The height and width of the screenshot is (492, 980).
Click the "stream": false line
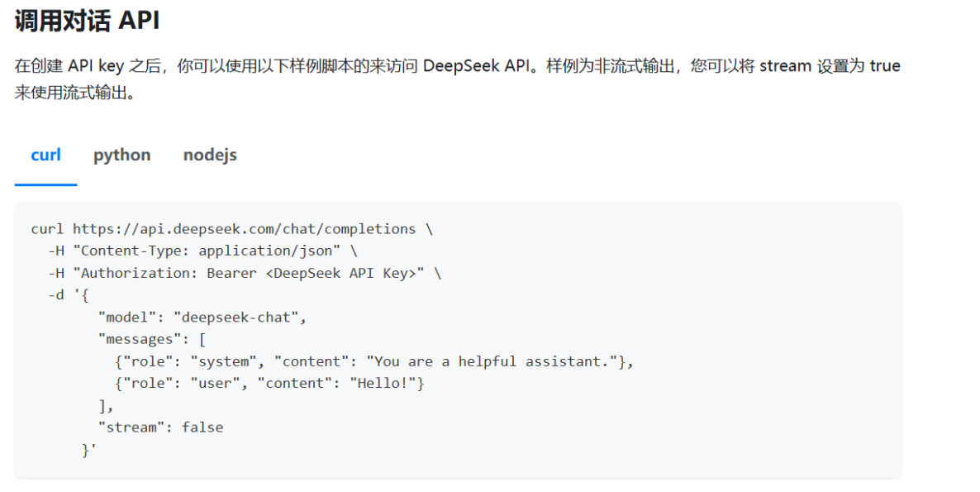tap(160, 428)
